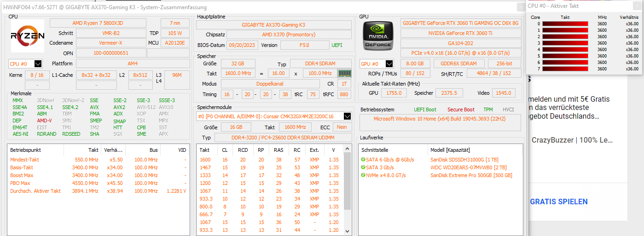
Task: Click the CL column header in timing table
Action: pos(225,150)
